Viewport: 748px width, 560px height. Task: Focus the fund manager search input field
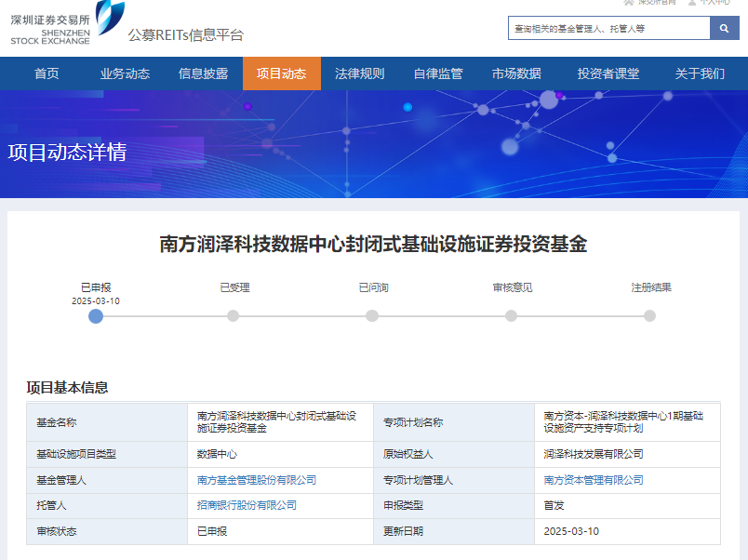608,29
